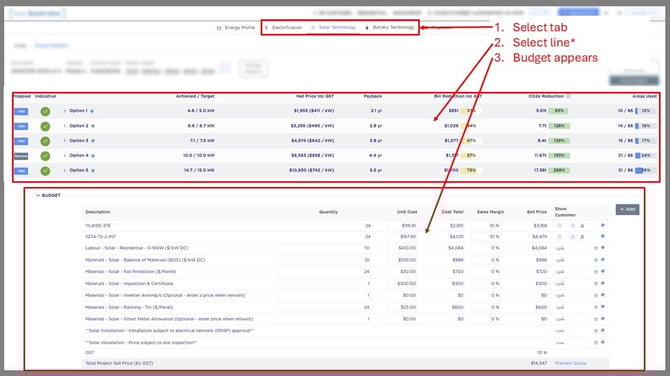The image size is (670, 376).
Task: Delete the Fall Protection budget line
Action: click(x=596, y=272)
